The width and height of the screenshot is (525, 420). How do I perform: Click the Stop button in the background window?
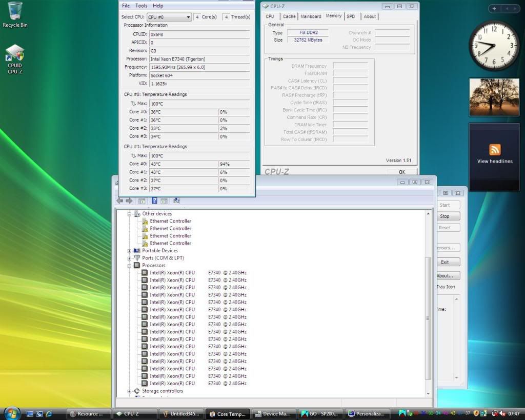click(x=448, y=216)
